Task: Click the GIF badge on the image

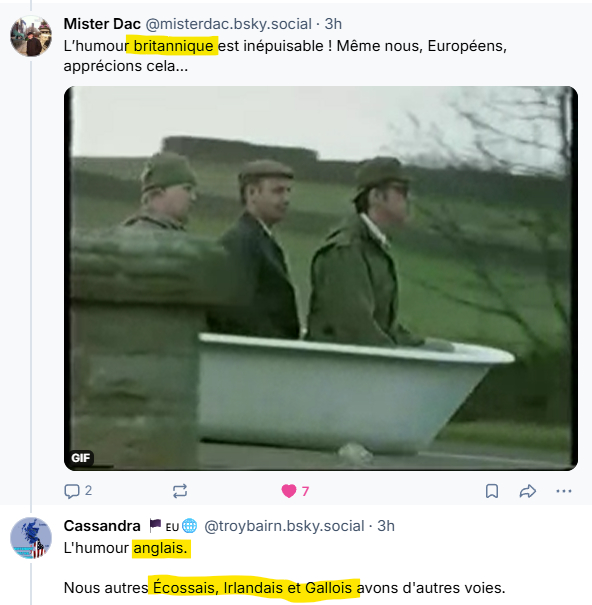Action: [81, 458]
